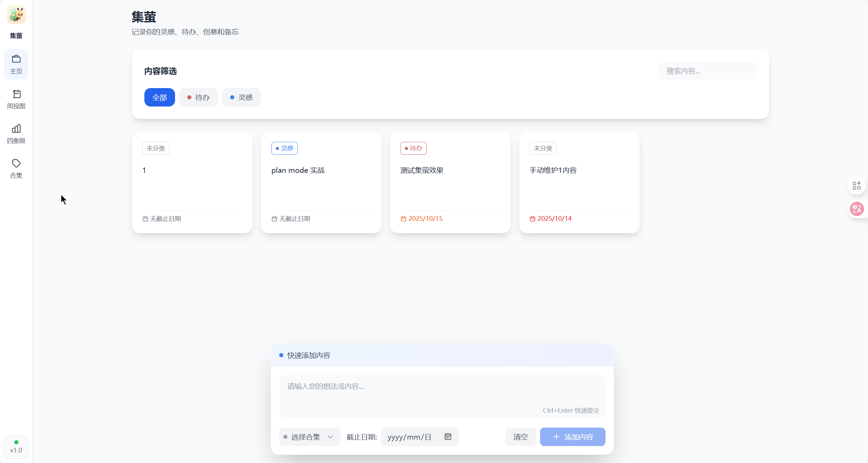Select the 全部 filter chip
Screen dimensions: 868x463
(159, 98)
